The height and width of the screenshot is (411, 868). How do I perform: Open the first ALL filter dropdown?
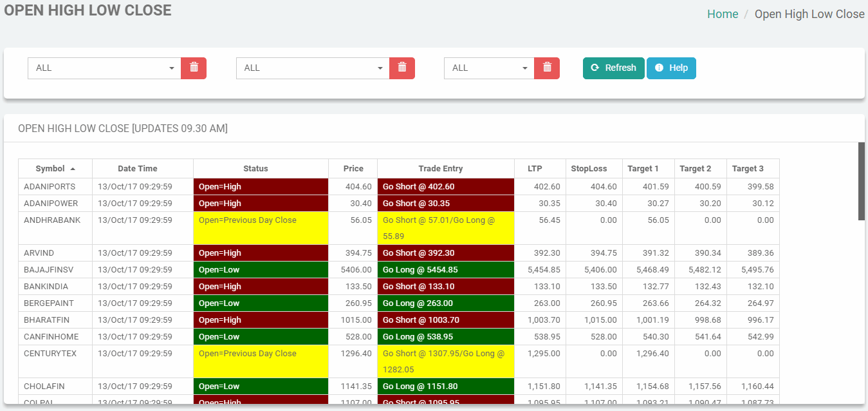coord(104,68)
